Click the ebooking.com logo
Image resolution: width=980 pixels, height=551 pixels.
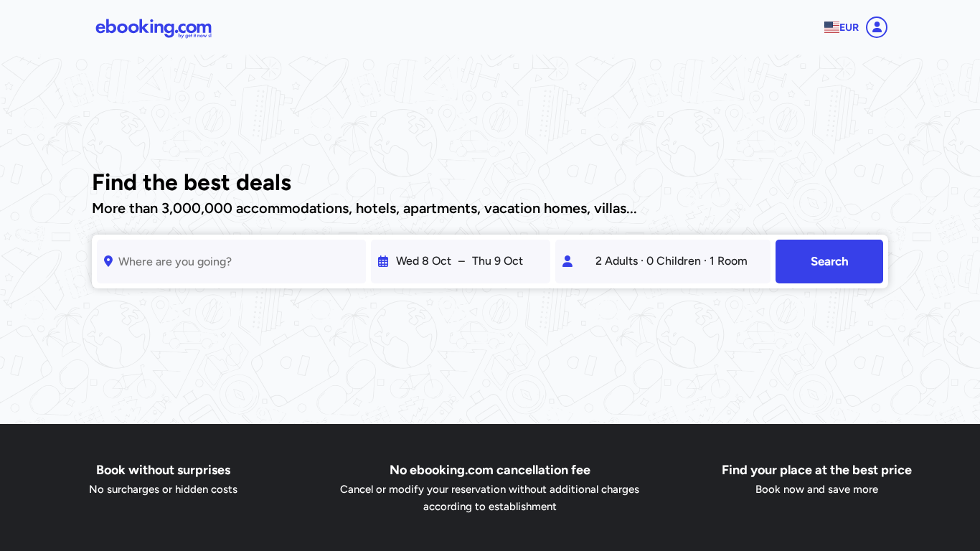click(x=154, y=28)
